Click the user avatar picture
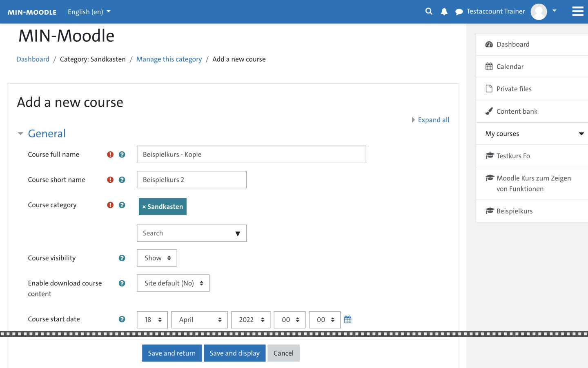The image size is (588, 368). tap(539, 11)
